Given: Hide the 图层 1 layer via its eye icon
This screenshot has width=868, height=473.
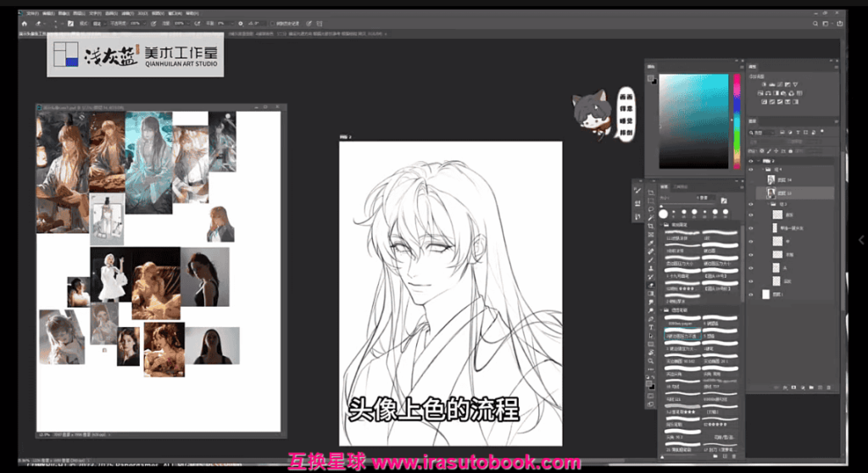Looking at the screenshot, I should [x=751, y=294].
